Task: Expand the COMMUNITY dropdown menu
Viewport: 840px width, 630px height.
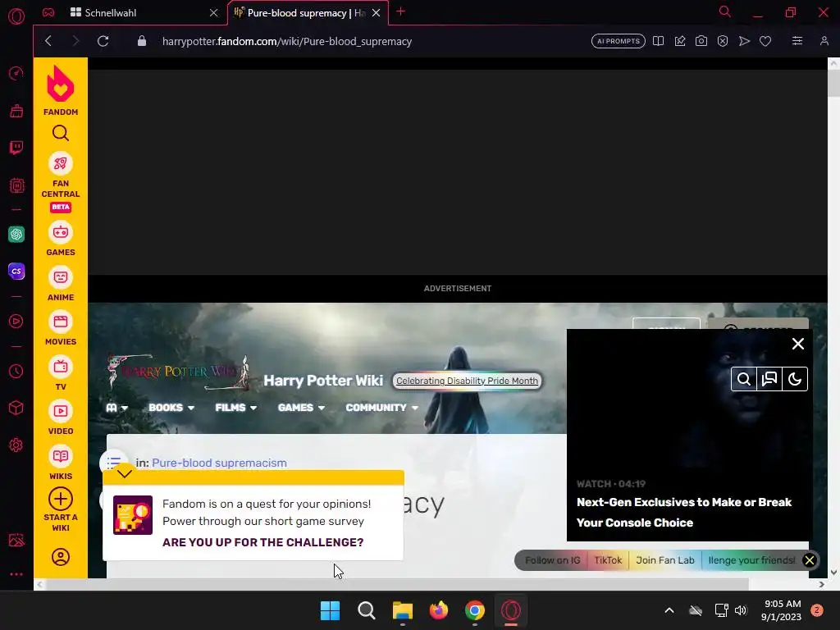Action: [x=382, y=408]
